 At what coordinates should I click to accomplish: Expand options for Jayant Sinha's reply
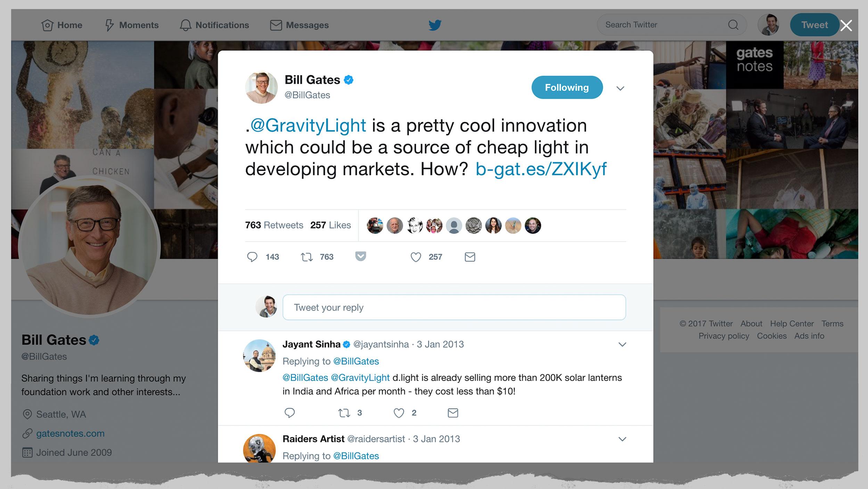coord(622,344)
